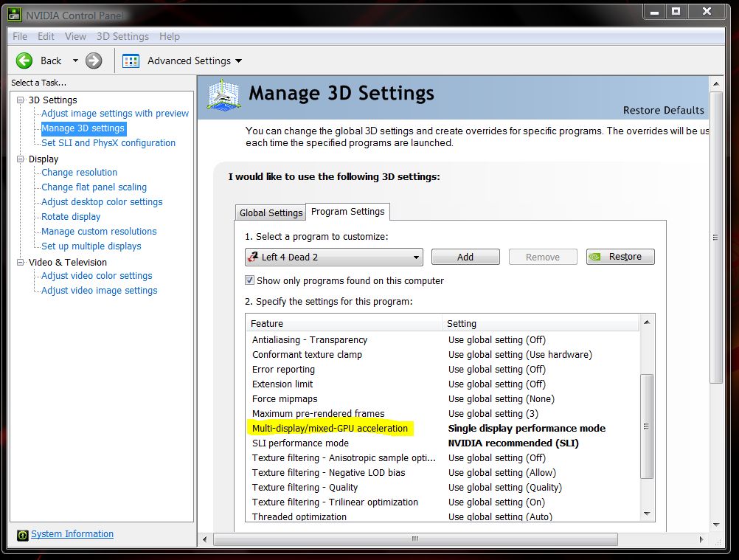Open the File menu
This screenshot has width=739, height=560.
(20, 36)
